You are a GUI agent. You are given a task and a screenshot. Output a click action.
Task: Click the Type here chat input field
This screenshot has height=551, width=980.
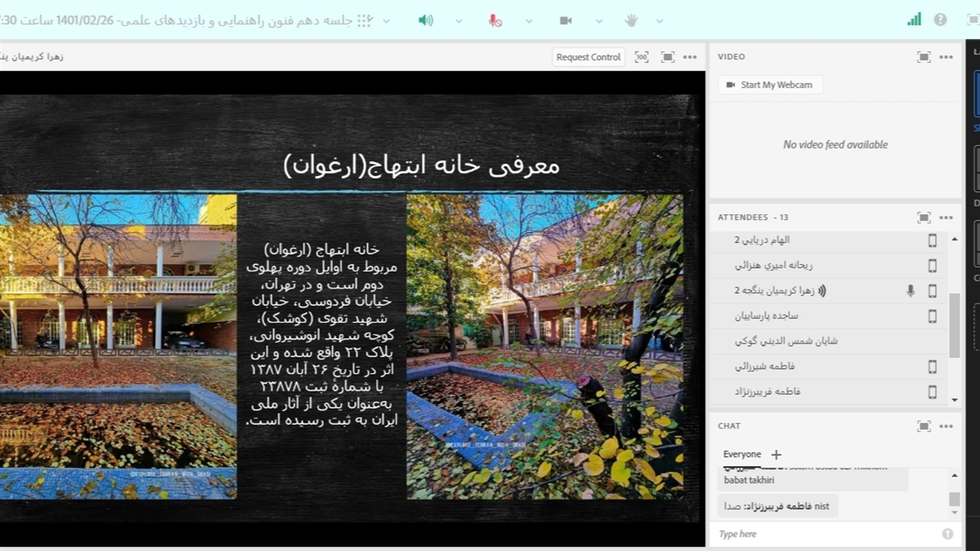point(827,534)
